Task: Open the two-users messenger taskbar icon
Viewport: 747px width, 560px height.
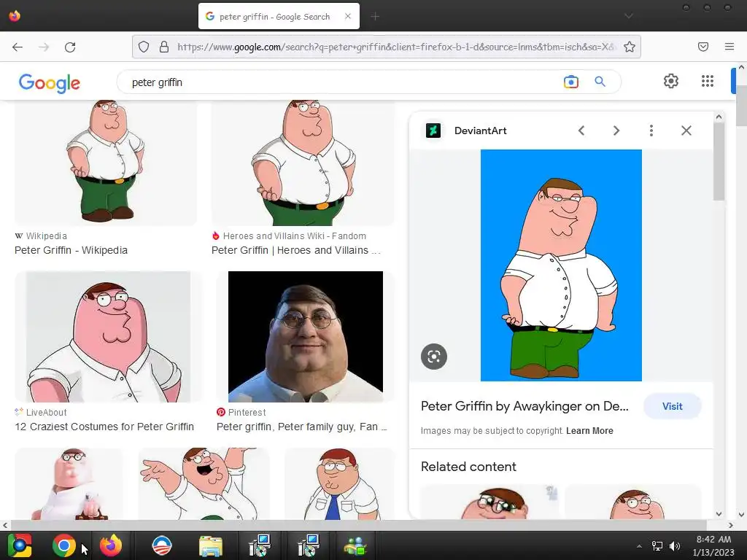Action: coord(355,546)
